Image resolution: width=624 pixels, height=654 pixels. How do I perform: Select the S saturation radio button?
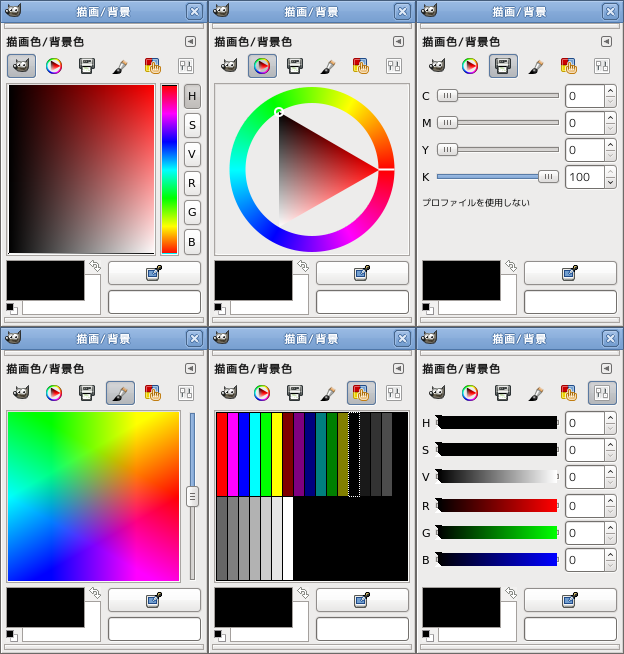click(192, 125)
